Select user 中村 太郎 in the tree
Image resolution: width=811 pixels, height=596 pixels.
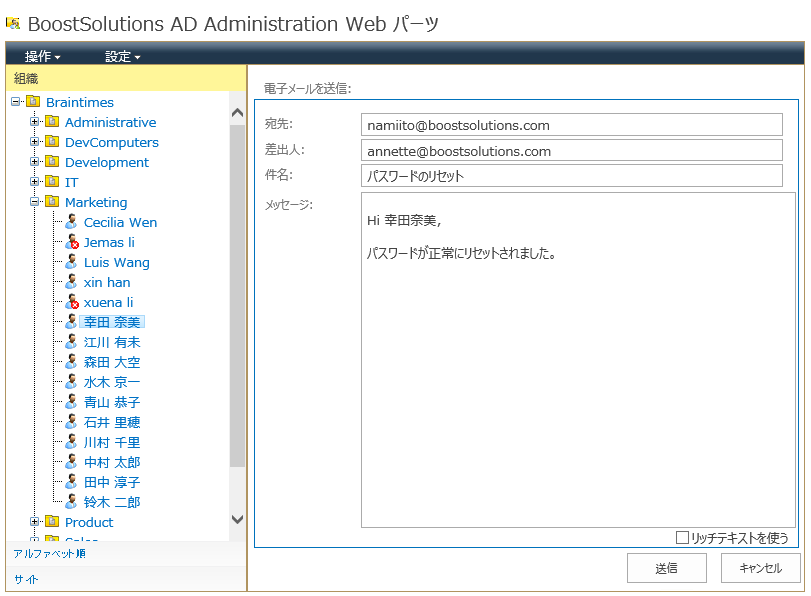(112, 462)
